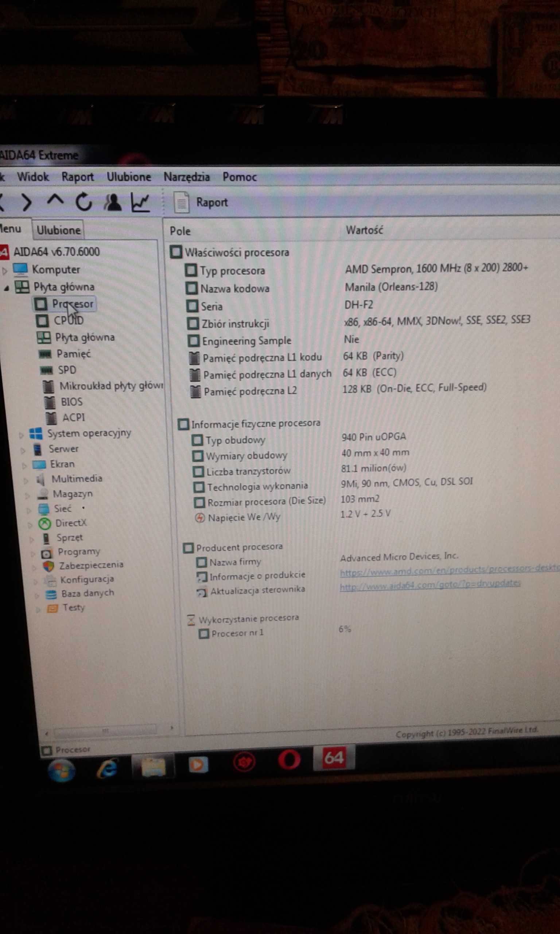Image resolution: width=560 pixels, height=934 pixels.
Task: Select the Typ obudowy row
Action: pyautogui.click(x=299, y=438)
